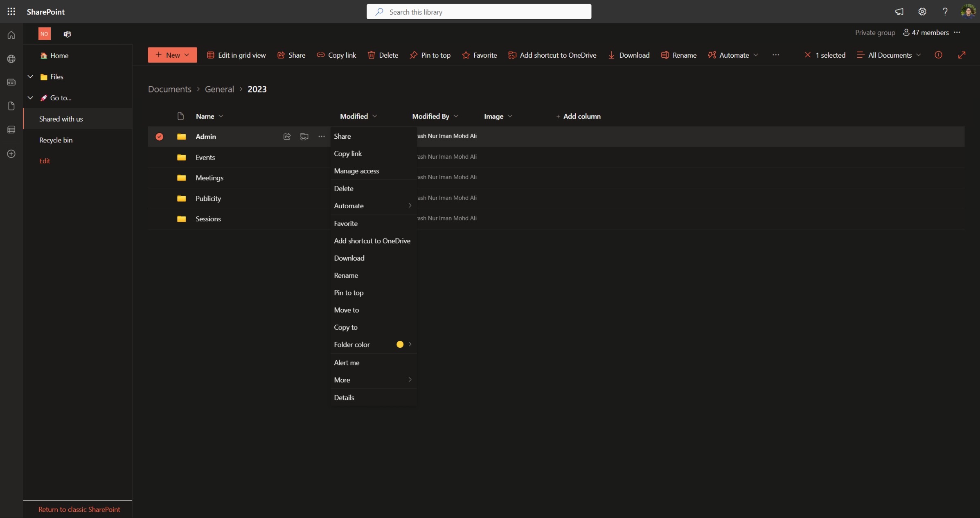Click the yellow Folder color swatch
The width and height of the screenshot is (980, 518).
[400, 345]
